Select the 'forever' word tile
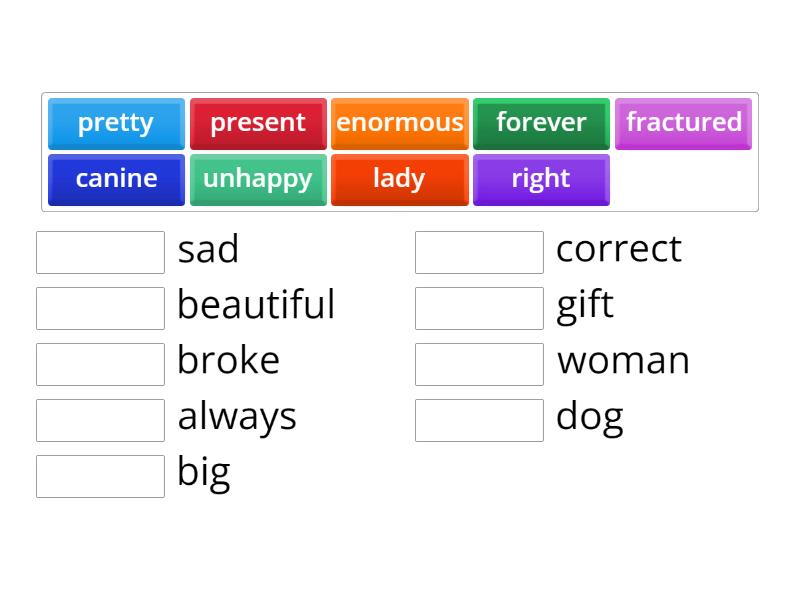Viewport: 800px width, 600px height. click(x=541, y=123)
